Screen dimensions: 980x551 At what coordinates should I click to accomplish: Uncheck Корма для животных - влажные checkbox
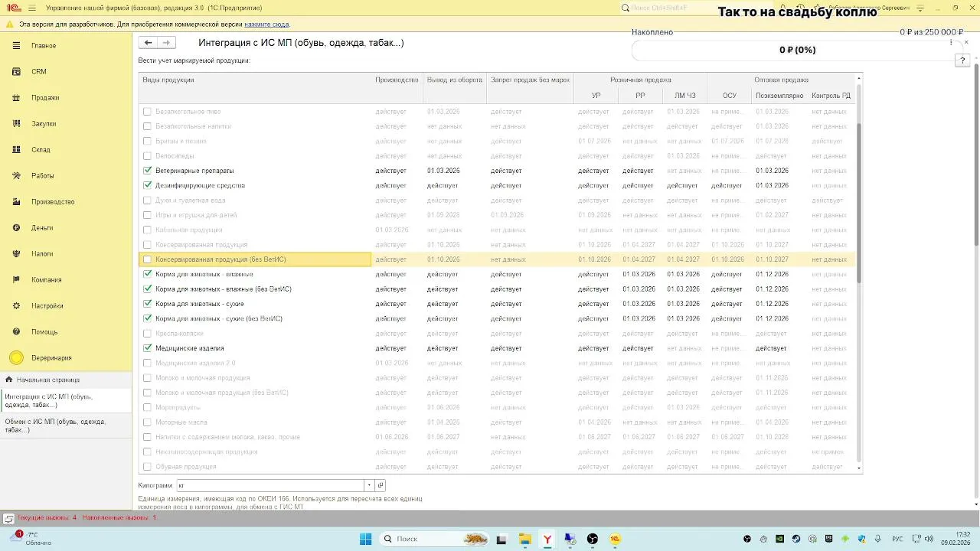tap(148, 274)
